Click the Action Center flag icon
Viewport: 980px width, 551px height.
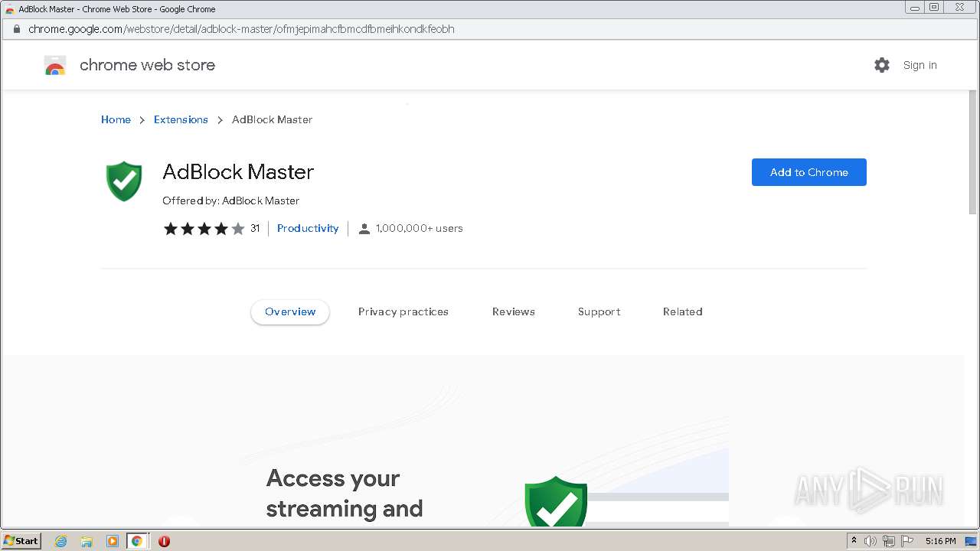[907, 541]
